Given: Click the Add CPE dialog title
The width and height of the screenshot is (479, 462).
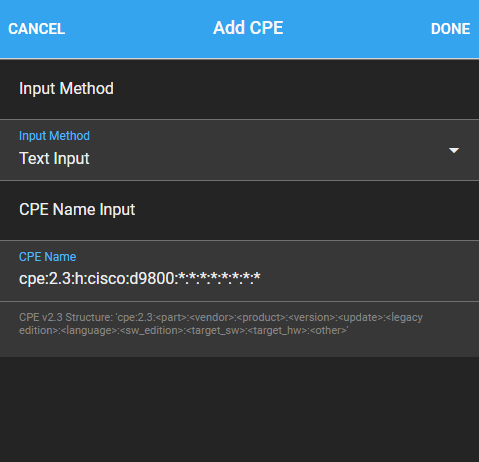Looking at the screenshot, I should pos(248,28).
